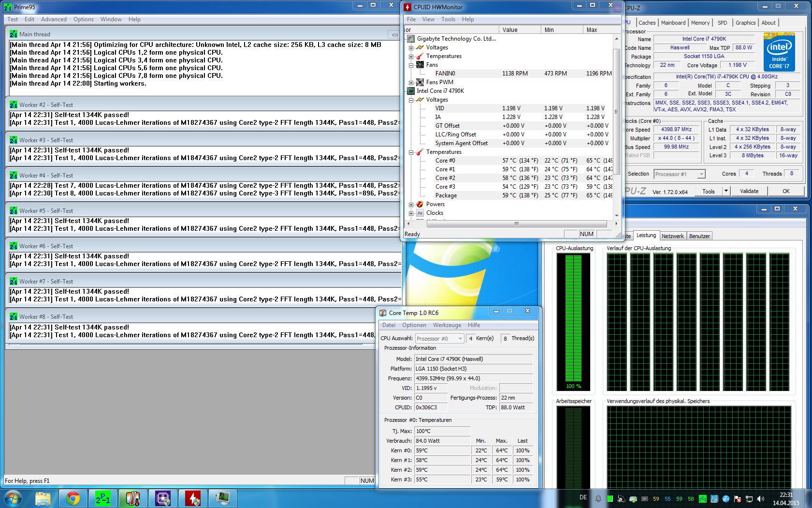Expand the Powers node in HWMonitor
Screen dimensions: 812x508
(x=411, y=204)
